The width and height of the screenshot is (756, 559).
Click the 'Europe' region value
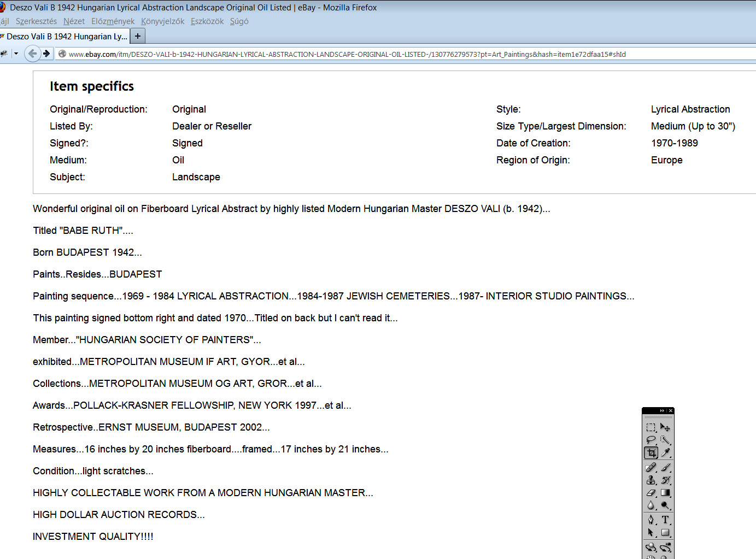(667, 160)
